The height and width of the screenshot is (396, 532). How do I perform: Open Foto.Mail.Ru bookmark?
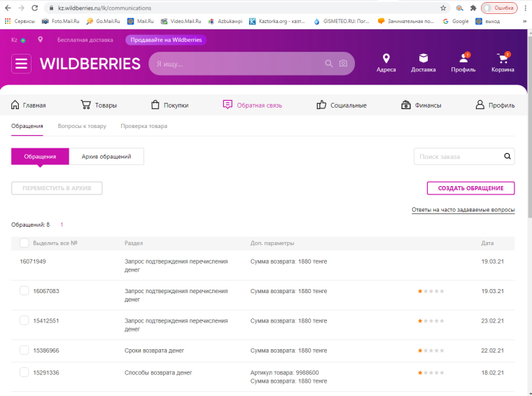[60, 21]
